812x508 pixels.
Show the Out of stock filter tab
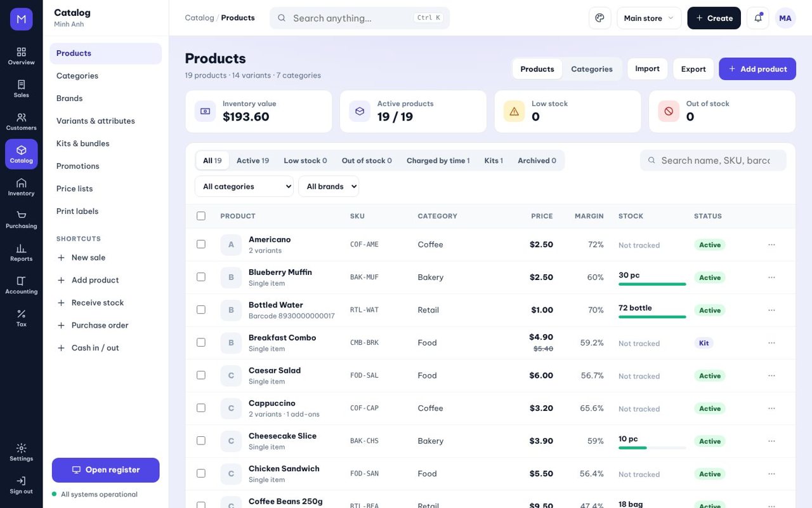[x=367, y=161]
